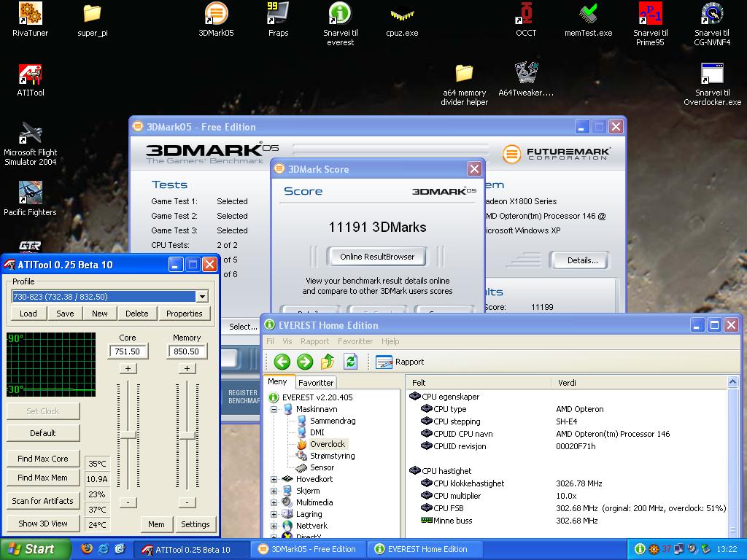747x560 pixels.
Task: Click the EVEREST up-level arrow icon
Action: [x=328, y=362]
